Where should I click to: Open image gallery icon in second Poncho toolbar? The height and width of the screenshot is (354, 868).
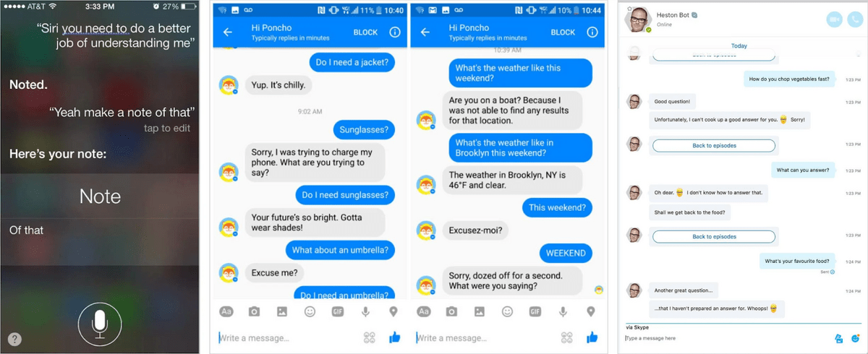[479, 312]
